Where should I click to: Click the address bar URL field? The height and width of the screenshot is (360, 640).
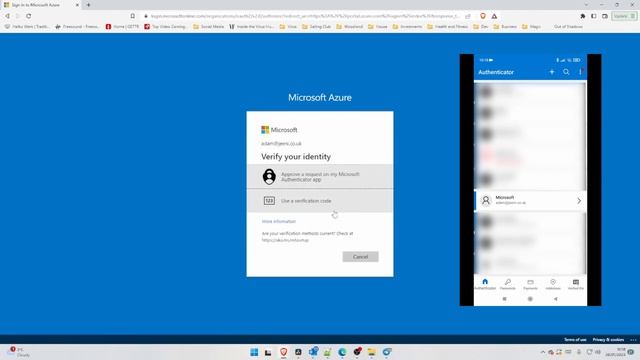point(304,16)
